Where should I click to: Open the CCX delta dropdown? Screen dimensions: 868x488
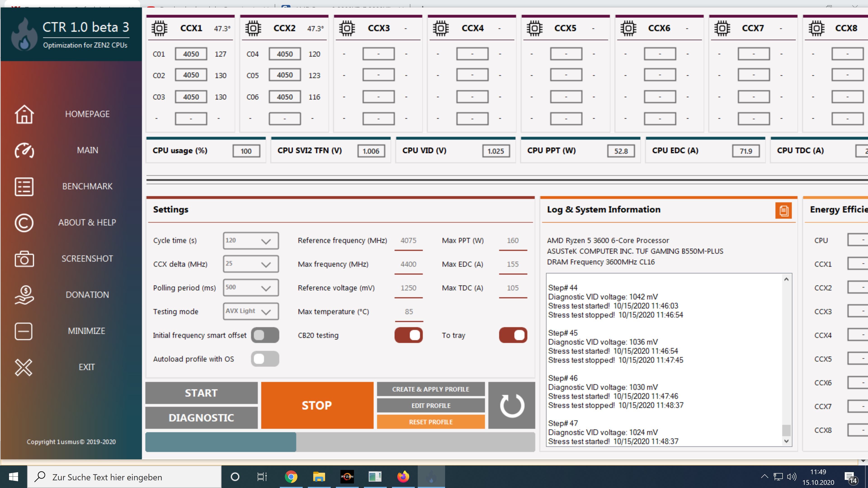pyautogui.click(x=251, y=264)
